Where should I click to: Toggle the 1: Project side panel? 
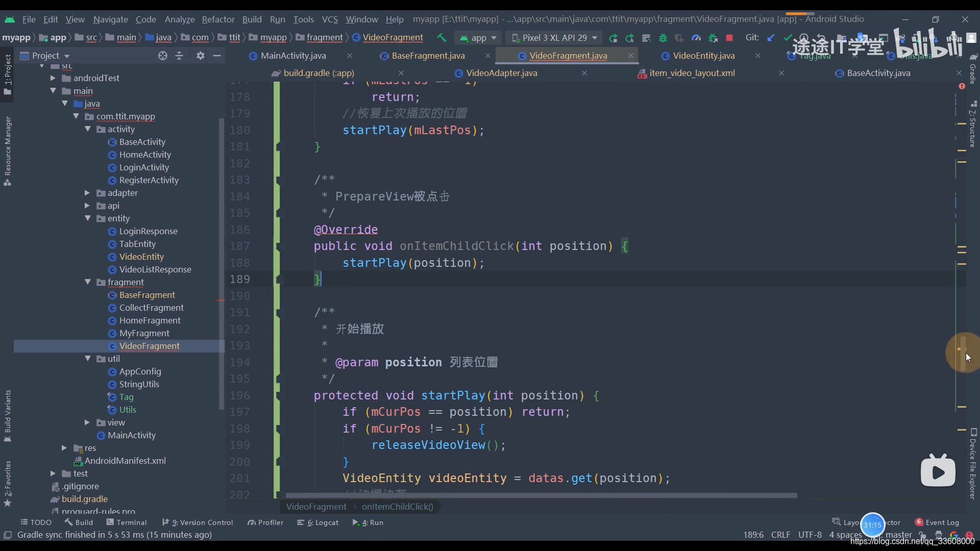pyautogui.click(x=7, y=74)
